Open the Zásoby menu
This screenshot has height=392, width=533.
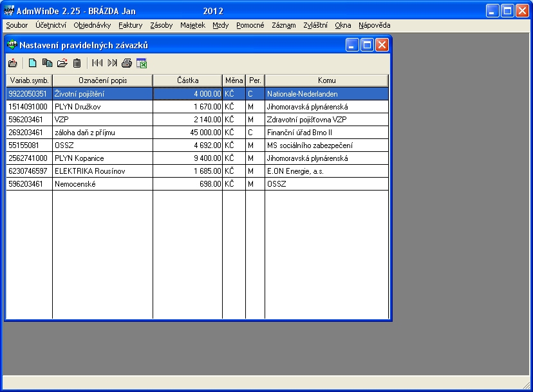point(161,25)
